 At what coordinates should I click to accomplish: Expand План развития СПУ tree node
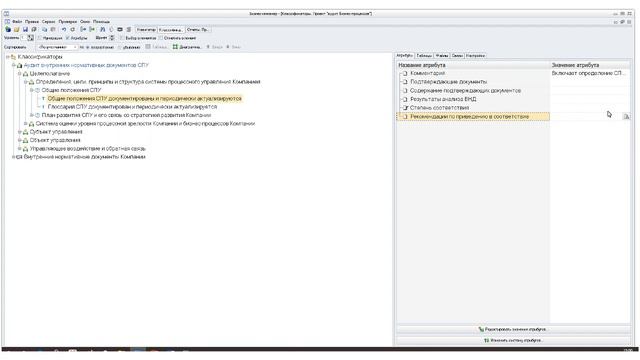(31, 115)
